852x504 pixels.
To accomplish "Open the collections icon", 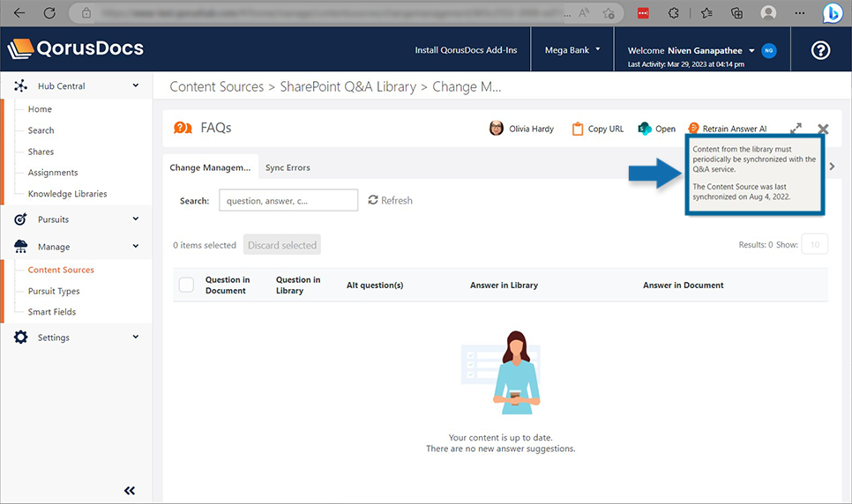I will click(x=736, y=12).
